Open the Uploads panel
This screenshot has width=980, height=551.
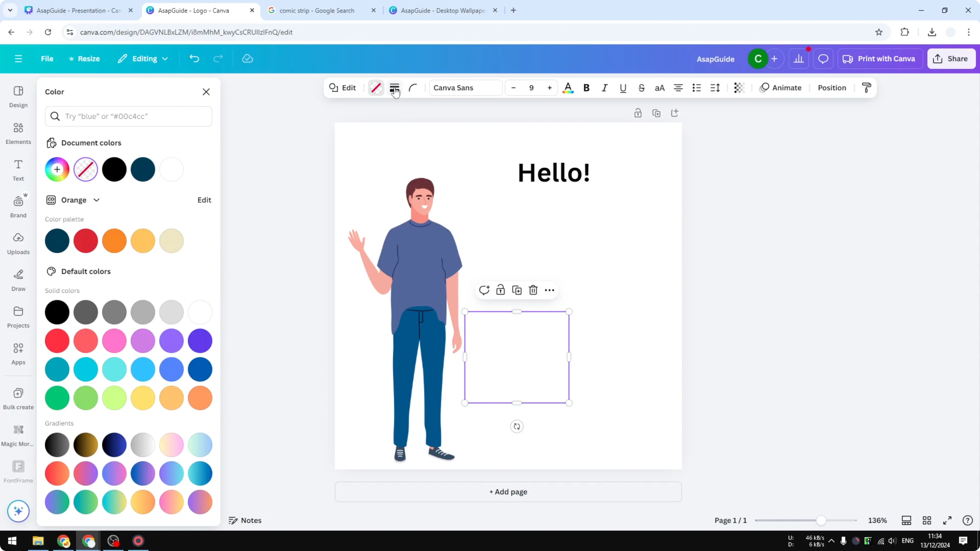coord(18,243)
